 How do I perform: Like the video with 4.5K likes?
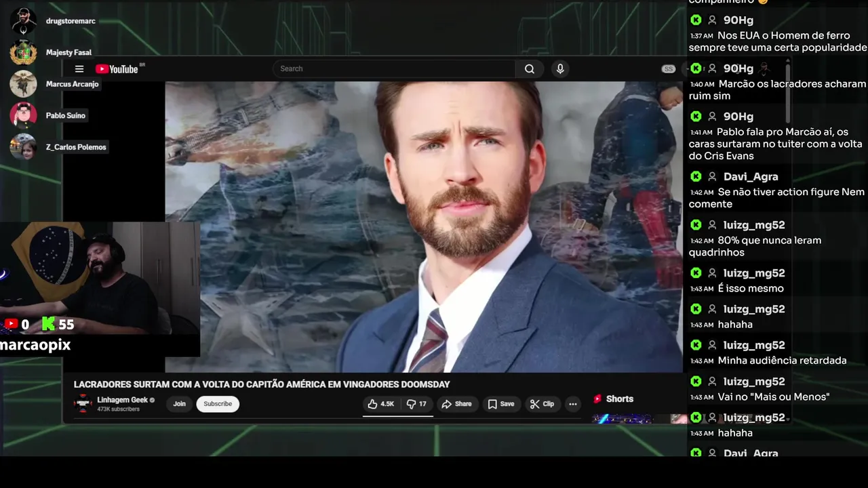point(380,404)
